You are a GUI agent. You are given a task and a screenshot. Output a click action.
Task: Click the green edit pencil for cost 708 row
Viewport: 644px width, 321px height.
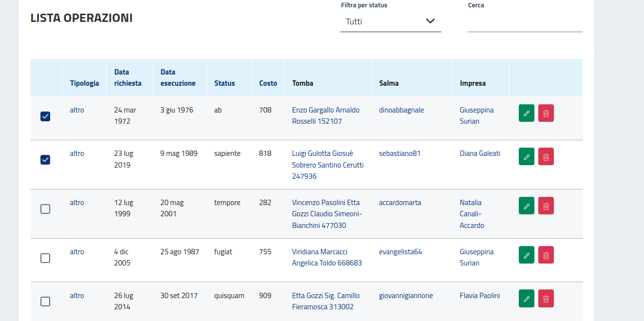click(526, 113)
